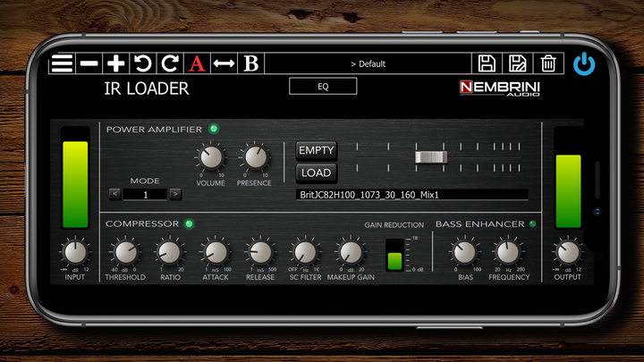Select the A preset slot
The height and width of the screenshot is (362, 644).
(197, 63)
